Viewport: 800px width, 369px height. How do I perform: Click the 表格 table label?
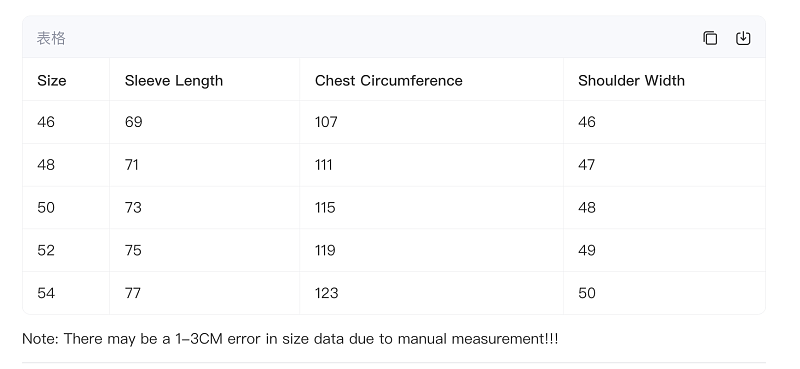tap(51, 38)
